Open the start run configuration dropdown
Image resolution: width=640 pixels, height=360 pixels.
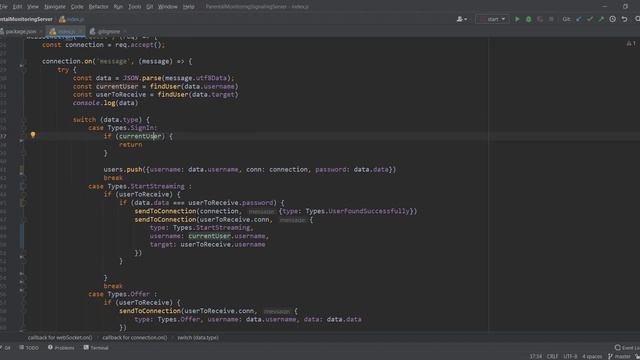point(493,19)
